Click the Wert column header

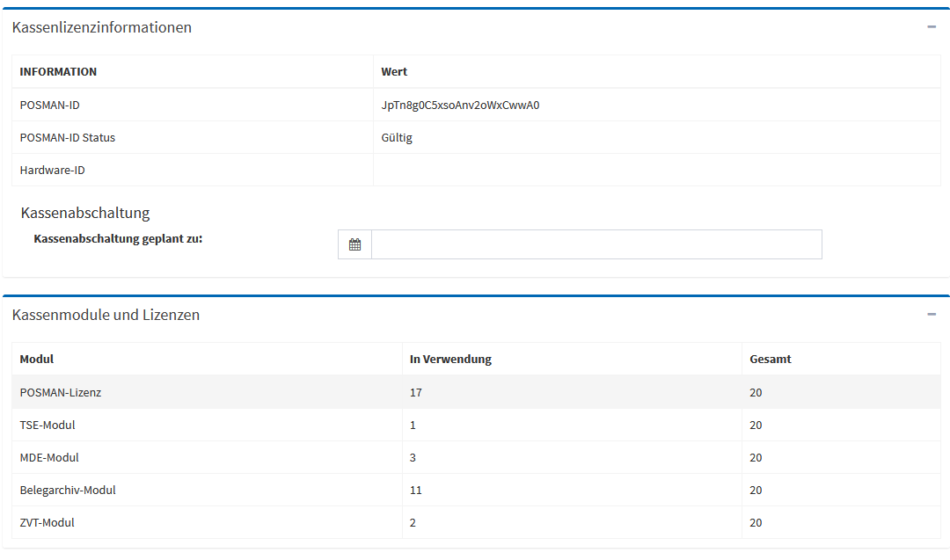[394, 72]
